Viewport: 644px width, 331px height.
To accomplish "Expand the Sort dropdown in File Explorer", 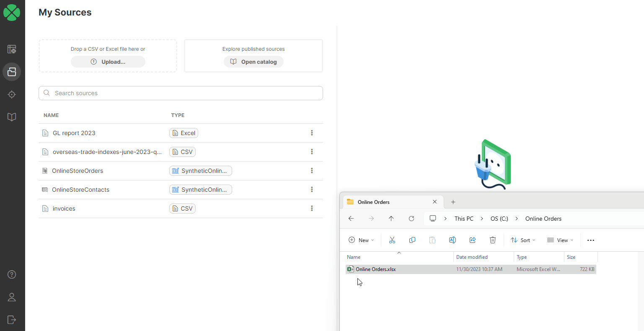I will pyautogui.click(x=522, y=240).
